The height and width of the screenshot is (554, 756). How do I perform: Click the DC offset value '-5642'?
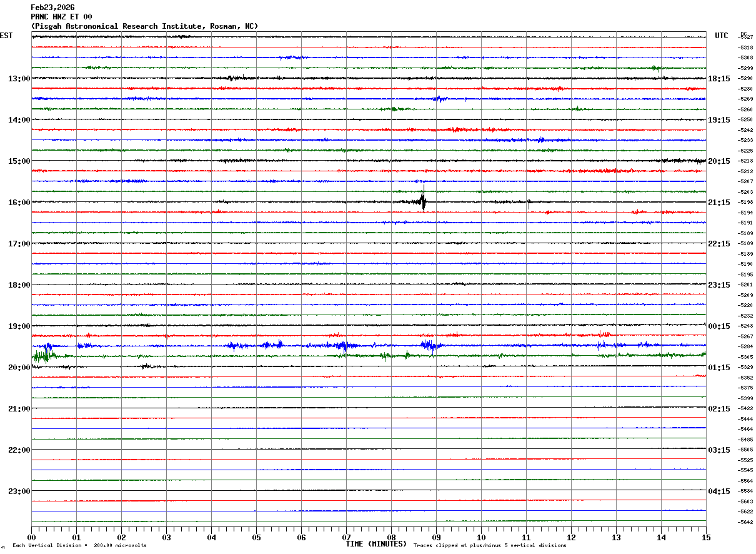pyautogui.click(x=745, y=522)
